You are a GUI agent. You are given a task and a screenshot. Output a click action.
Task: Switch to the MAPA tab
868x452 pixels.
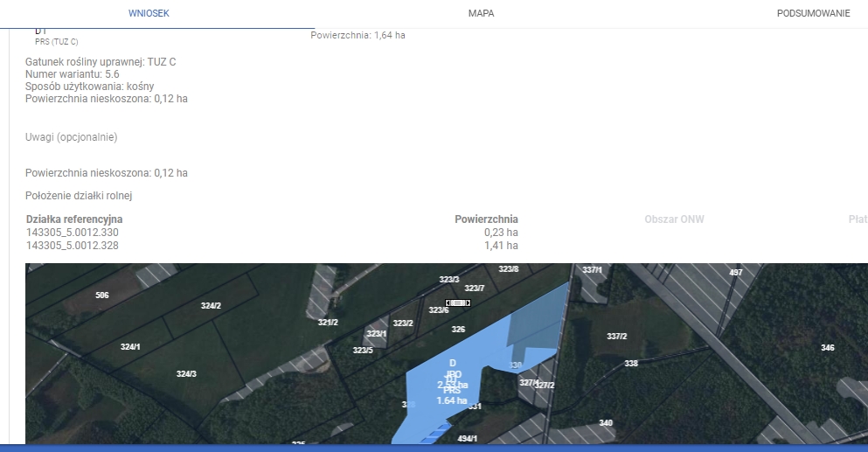pos(481,14)
